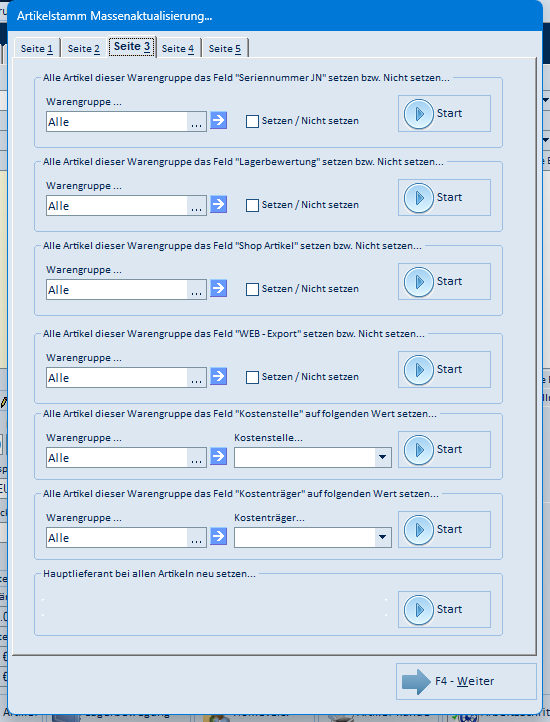Screen dimensions: 550x722
Task: Click the Warengruppe field in WEB - Export section
Action: point(117,378)
